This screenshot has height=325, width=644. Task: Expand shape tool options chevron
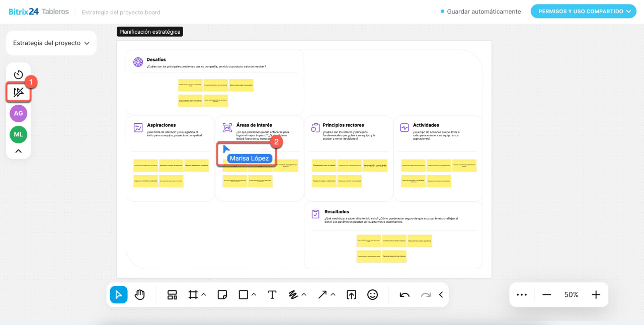pos(254,295)
